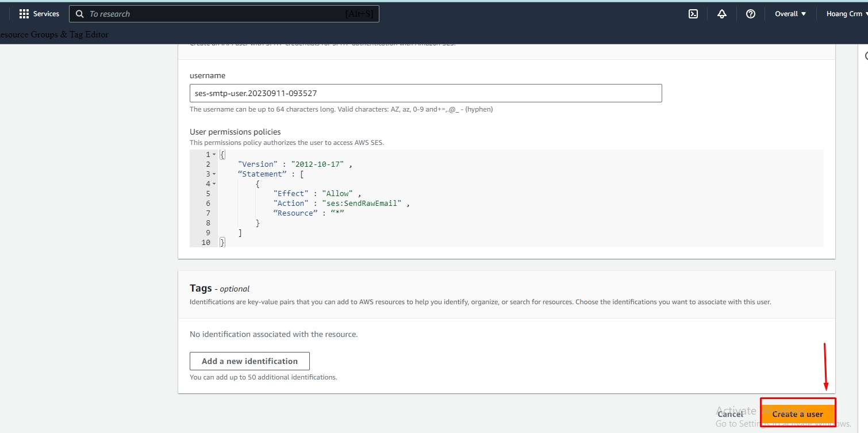Collapse the policy JSON root on line 1
The image size is (868, 433).
pyautogui.click(x=214, y=155)
